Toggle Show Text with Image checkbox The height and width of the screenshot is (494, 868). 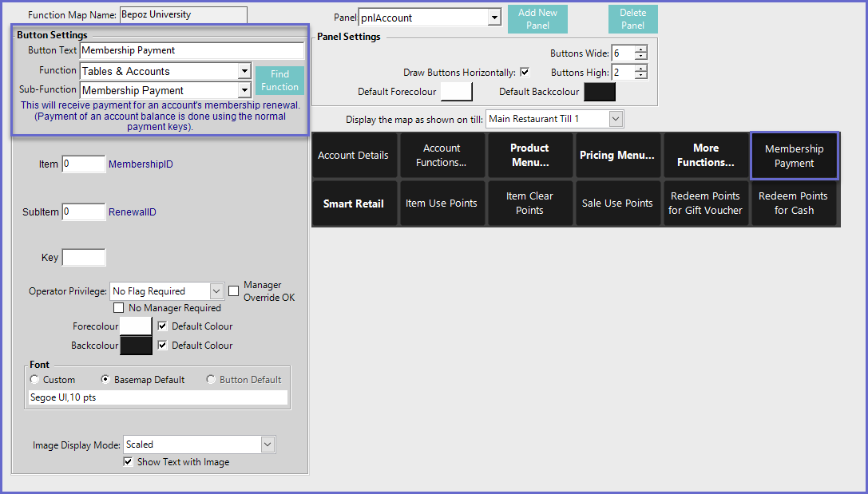(x=129, y=462)
